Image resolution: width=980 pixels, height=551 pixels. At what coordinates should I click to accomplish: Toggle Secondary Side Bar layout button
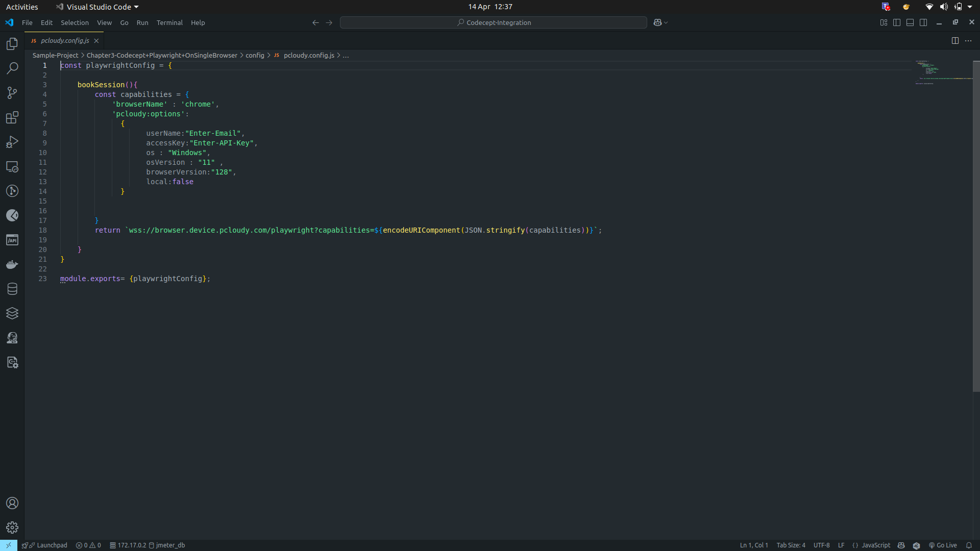pyautogui.click(x=923, y=22)
